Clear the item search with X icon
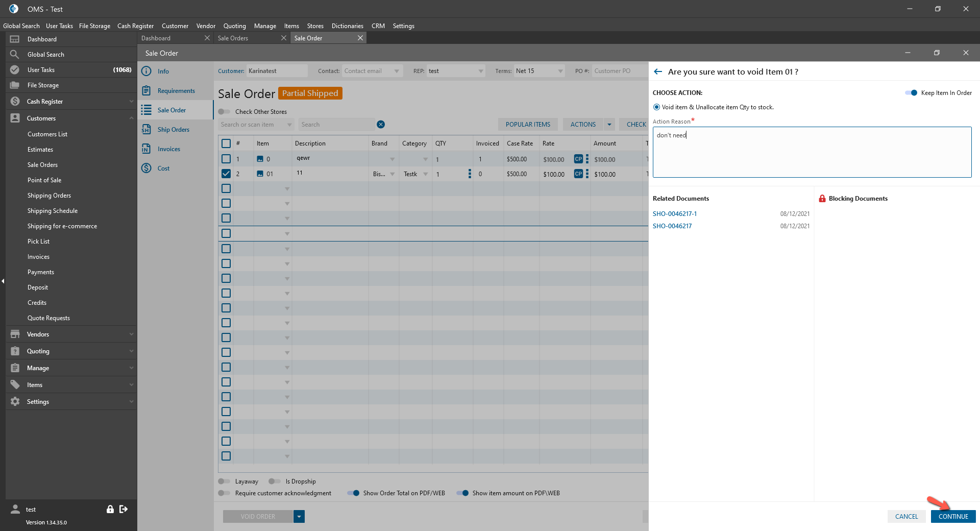 381,125
